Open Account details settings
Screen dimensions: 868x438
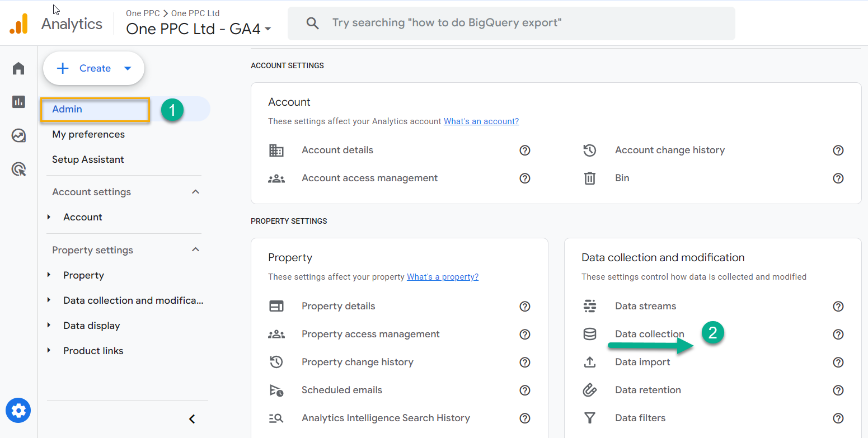337,150
